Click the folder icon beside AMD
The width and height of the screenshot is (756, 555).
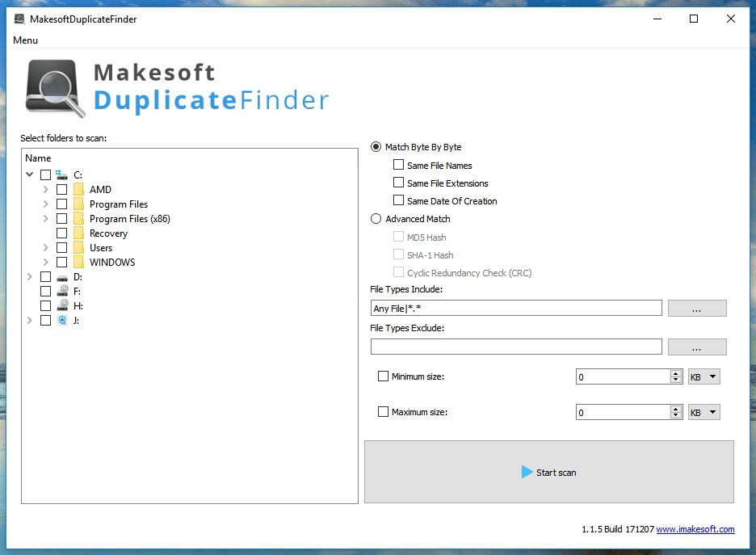(x=78, y=189)
